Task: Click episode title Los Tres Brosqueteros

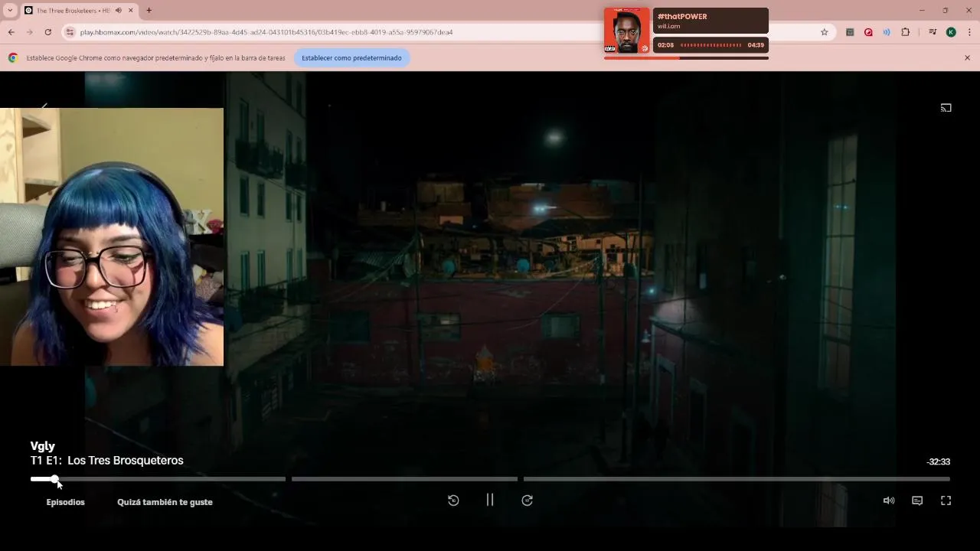Action: 126,461
